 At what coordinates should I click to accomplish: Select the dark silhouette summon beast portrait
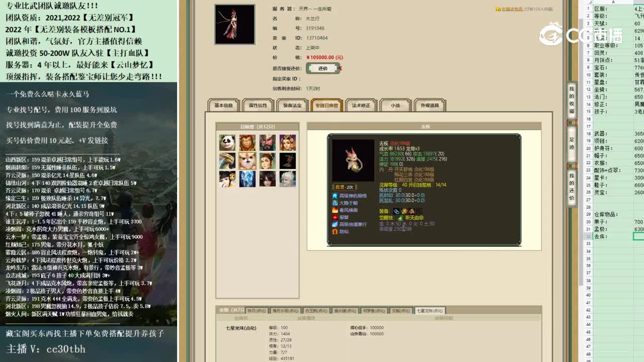point(288,161)
